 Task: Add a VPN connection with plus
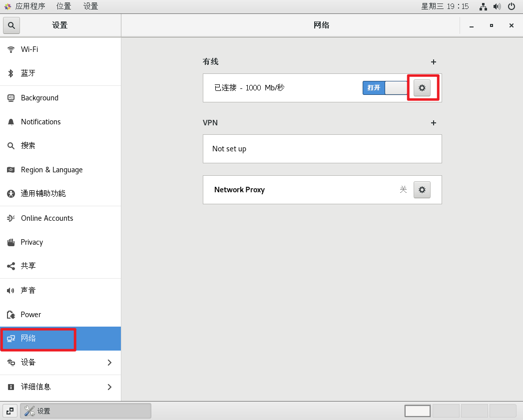433,123
